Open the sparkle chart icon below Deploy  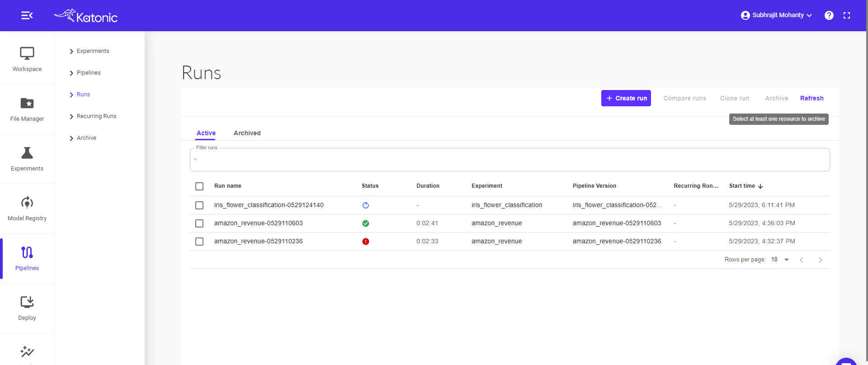click(x=27, y=351)
